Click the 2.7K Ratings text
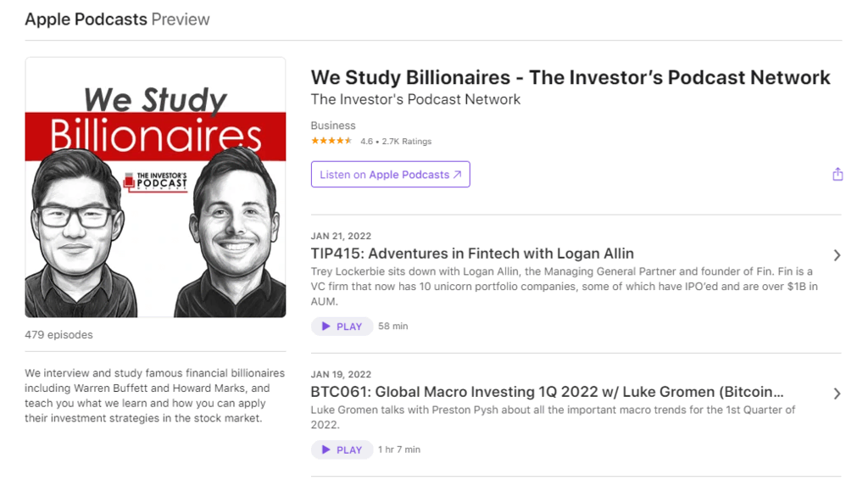Image resolution: width=868 pixels, height=486 pixels. (407, 142)
